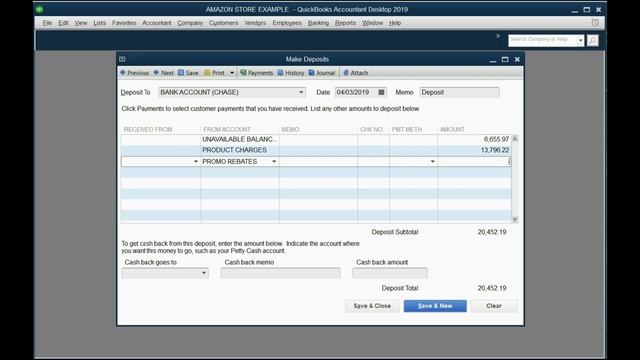Open the Accountant menu

pyautogui.click(x=157, y=23)
